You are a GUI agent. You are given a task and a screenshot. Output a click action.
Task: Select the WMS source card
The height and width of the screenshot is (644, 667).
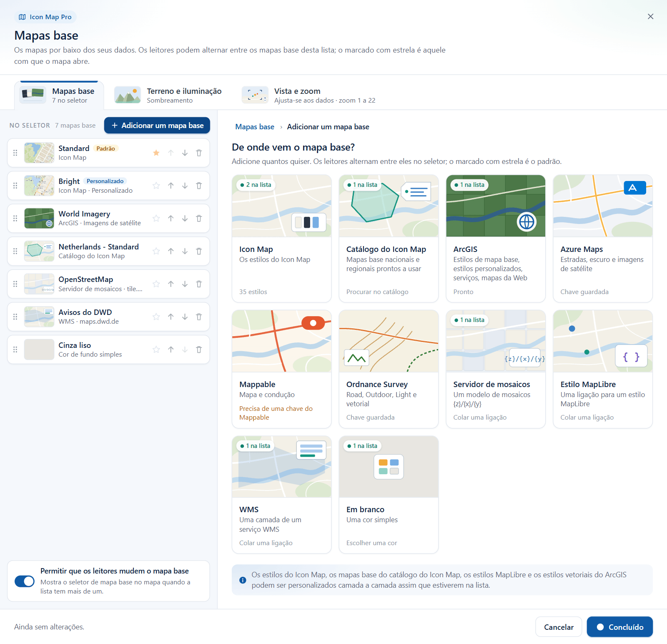coord(282,495)
